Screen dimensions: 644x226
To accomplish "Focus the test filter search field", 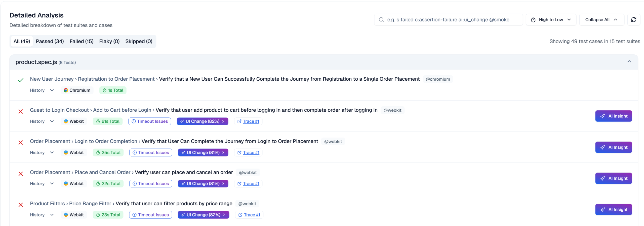I will tap(450, 20).
